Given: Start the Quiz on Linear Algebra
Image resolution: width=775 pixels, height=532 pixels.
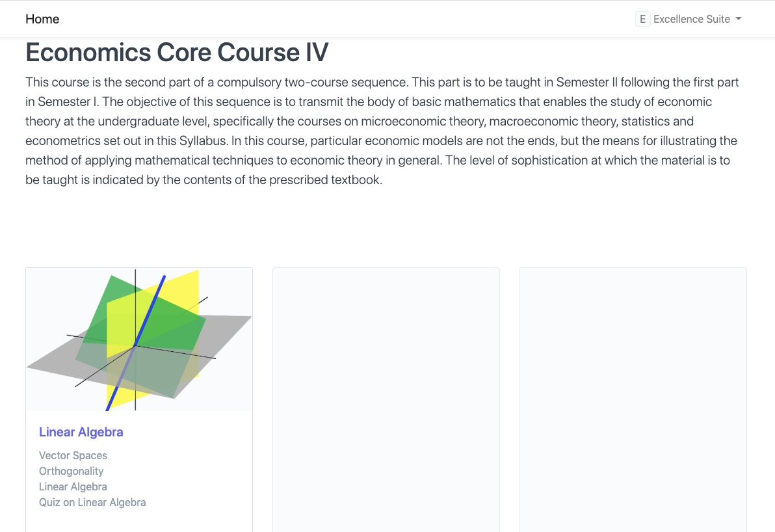Looking at the screenshot, I should point(92,502).
